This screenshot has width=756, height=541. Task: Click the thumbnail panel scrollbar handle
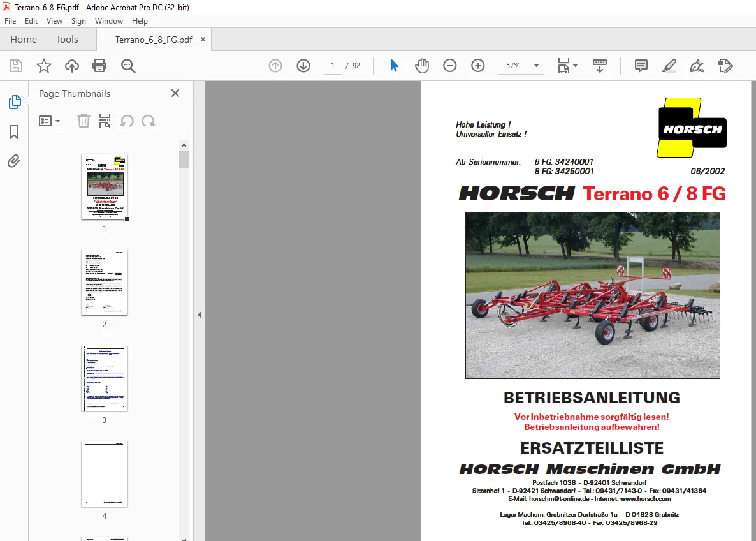coord(184,159)
